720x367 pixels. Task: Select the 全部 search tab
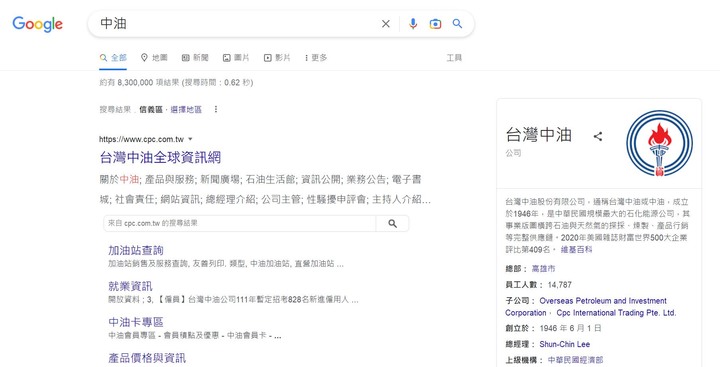(113, 58)
